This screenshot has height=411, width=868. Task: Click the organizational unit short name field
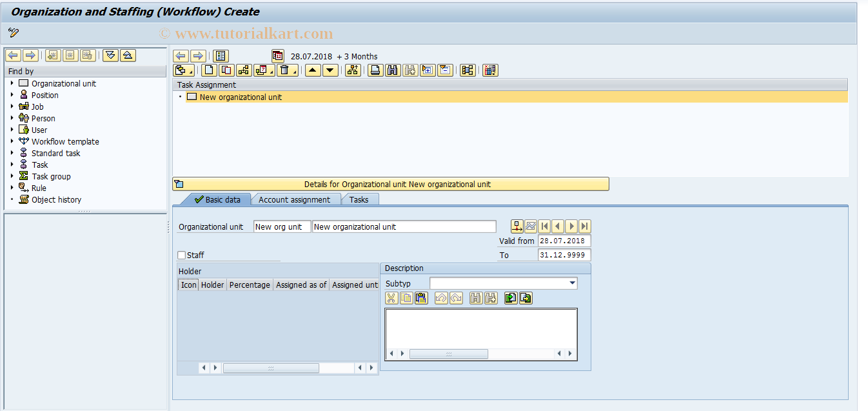(x=281, y=226)
